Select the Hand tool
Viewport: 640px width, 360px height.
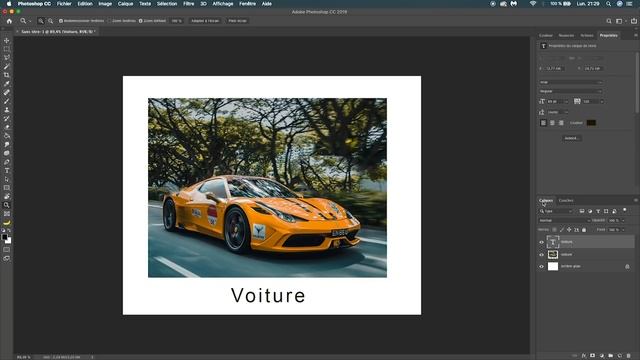(7, 196)
